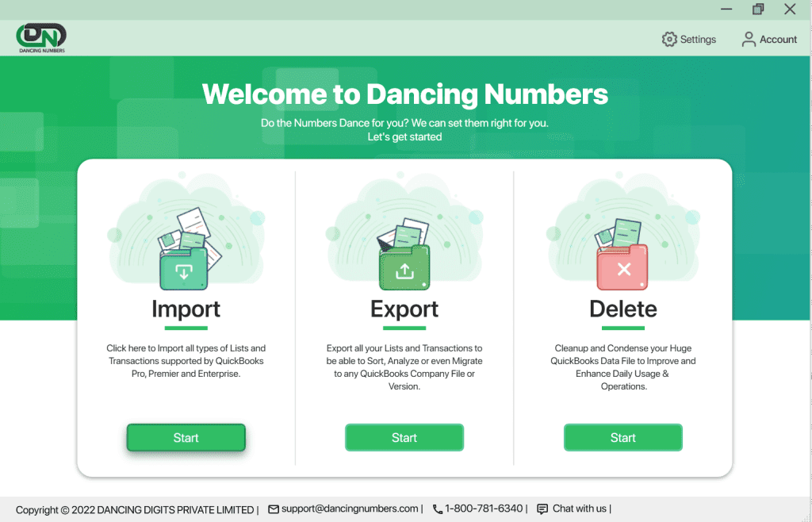Click the chat bubble icon in the footer
812x522 pixels.
[x=542, y=509]
